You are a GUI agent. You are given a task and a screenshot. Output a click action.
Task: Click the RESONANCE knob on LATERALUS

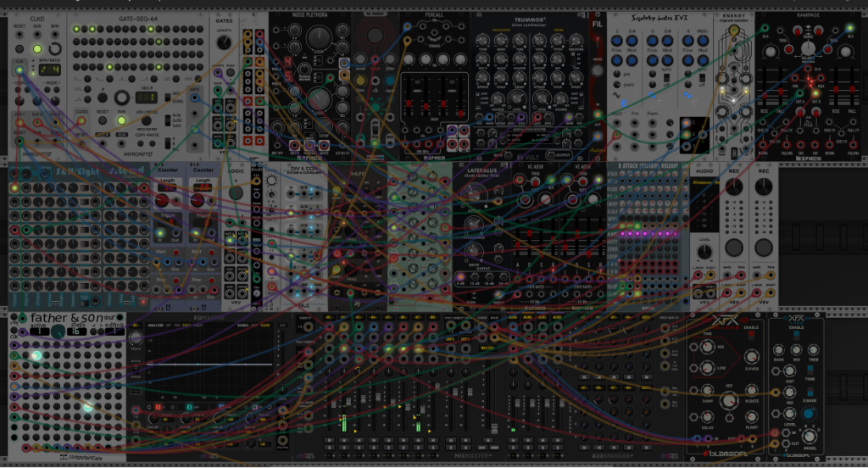click(x=473, y=224)
